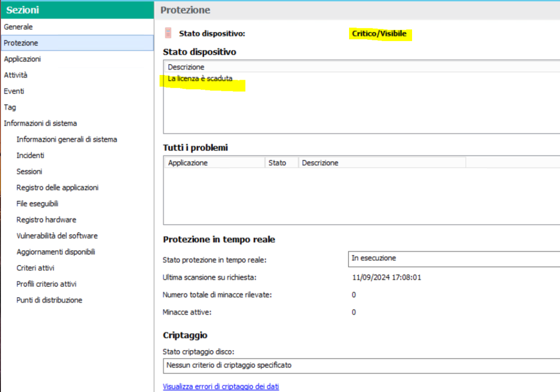Click 'Stato protezione in tempo reale:' label
560x392 pixels.
215,260
